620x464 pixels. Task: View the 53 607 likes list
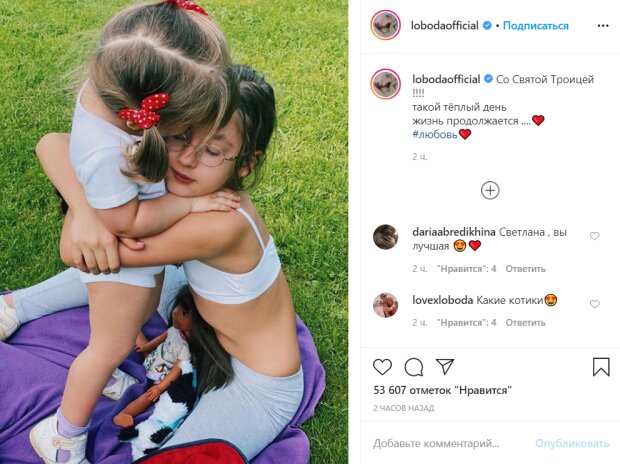[x=442, y=390]
